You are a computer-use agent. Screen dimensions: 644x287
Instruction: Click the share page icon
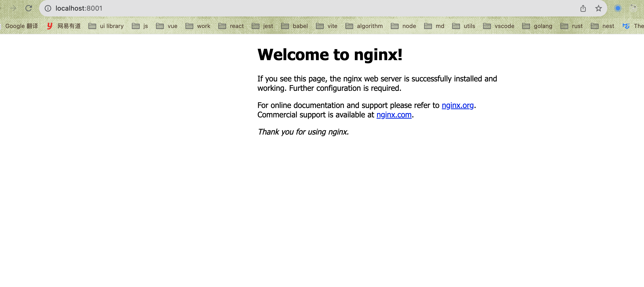pos(583,8)
